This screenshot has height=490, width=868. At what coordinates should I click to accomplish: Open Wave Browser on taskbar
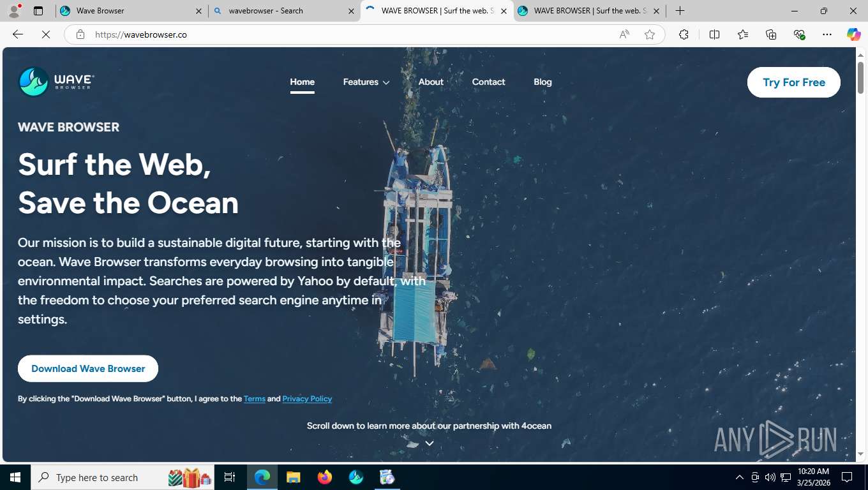point(356,477)
